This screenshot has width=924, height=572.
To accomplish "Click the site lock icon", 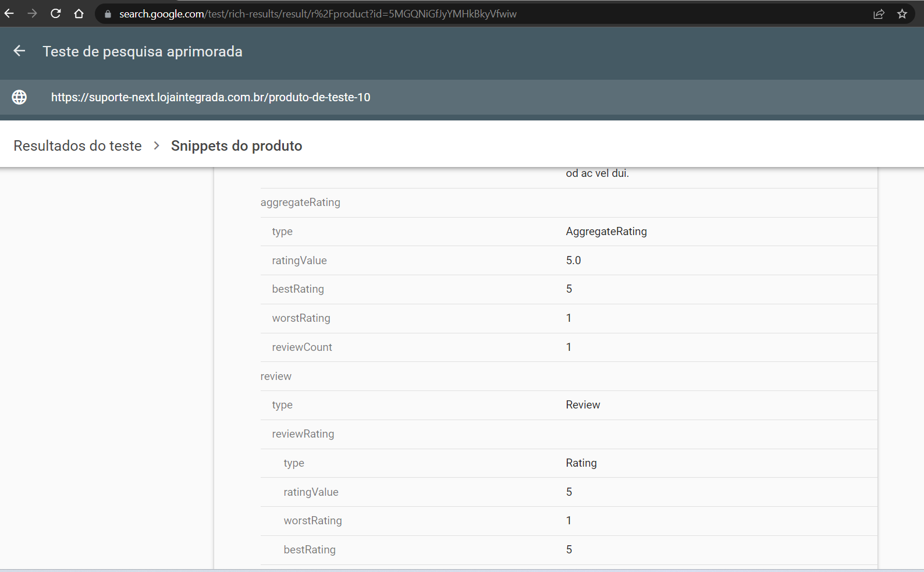I will pyautogui.click(x=108, y=14).
